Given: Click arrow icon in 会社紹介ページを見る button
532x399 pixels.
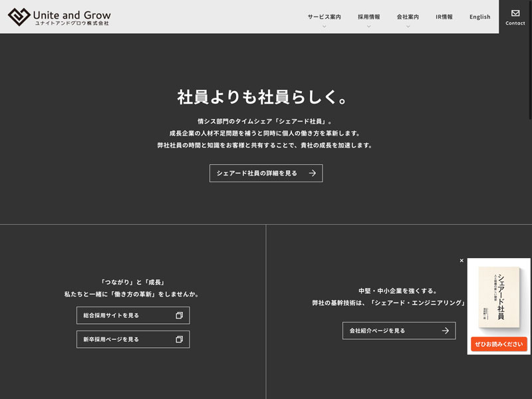Looking at the screenshot, I should click(446, 331).
